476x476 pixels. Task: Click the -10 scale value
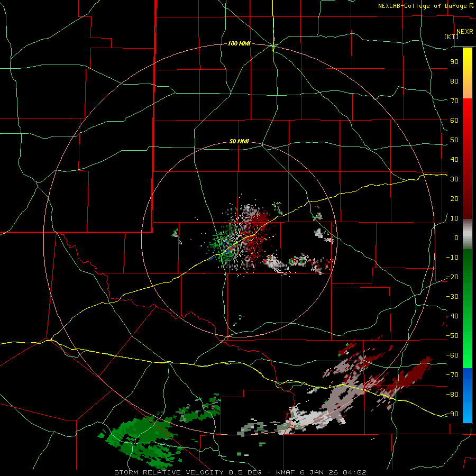point(452,258)
